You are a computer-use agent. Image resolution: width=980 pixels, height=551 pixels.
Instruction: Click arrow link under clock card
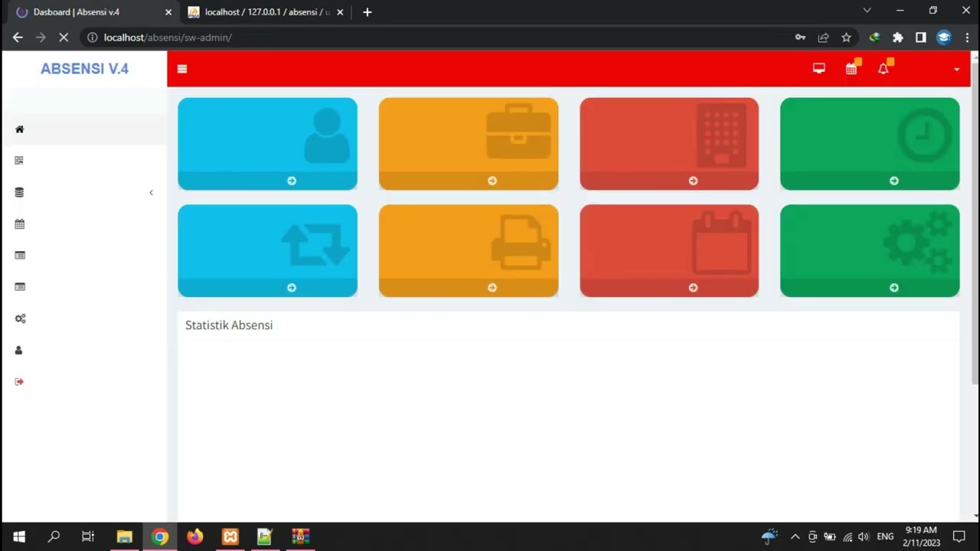click(894, 181)
